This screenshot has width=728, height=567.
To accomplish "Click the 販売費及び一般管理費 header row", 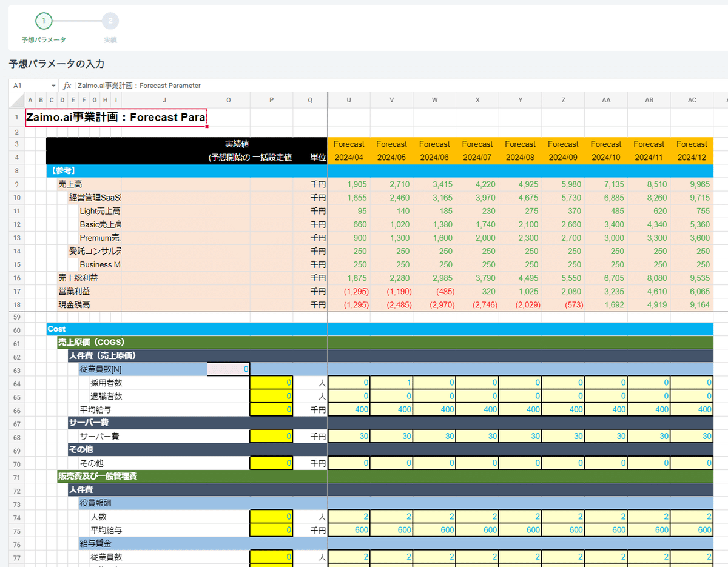I will tap(385, 477).
